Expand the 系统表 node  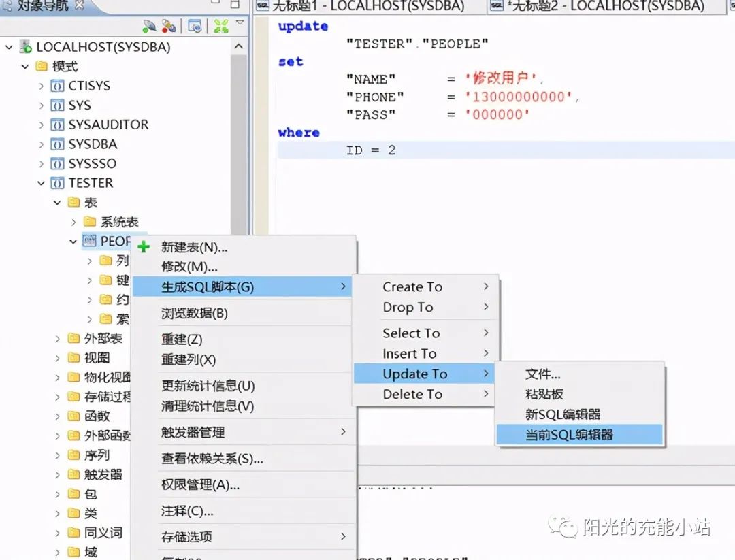[x=73, y=222]
